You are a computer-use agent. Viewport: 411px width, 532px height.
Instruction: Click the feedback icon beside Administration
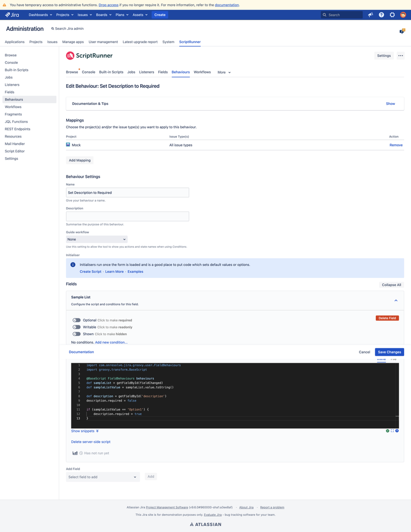point(402,31)
